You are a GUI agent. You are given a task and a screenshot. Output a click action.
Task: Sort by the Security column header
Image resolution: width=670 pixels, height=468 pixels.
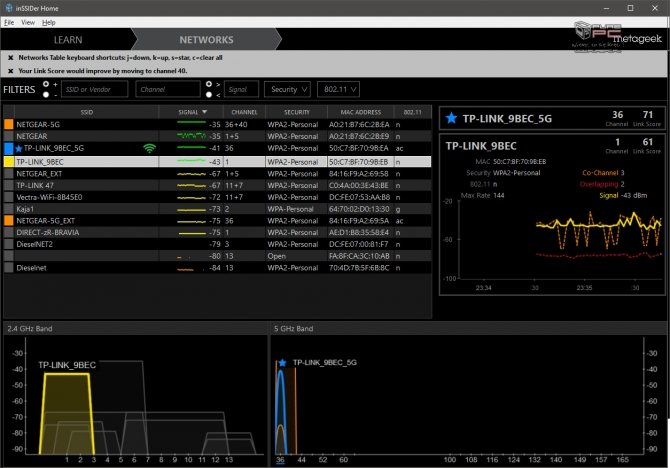pyautogui.click(x=297, y=112)
